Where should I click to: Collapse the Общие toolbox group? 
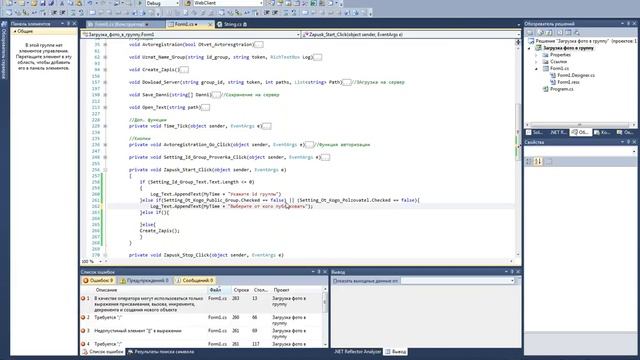(x=15, y=31)
